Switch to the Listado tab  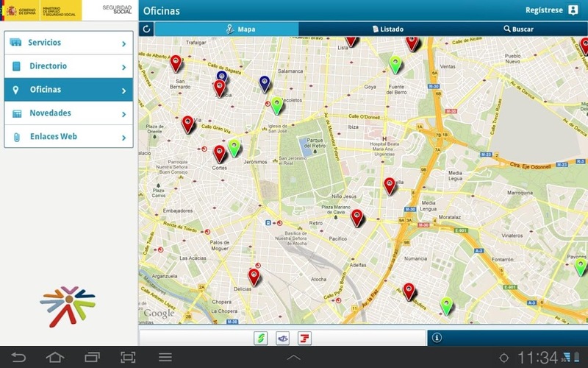387,29
